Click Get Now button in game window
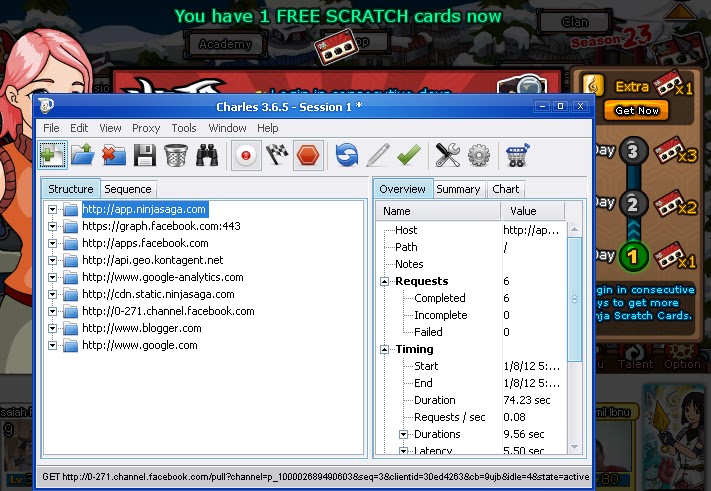The width and height of the screenshot is (711, 491). (637, 110)
